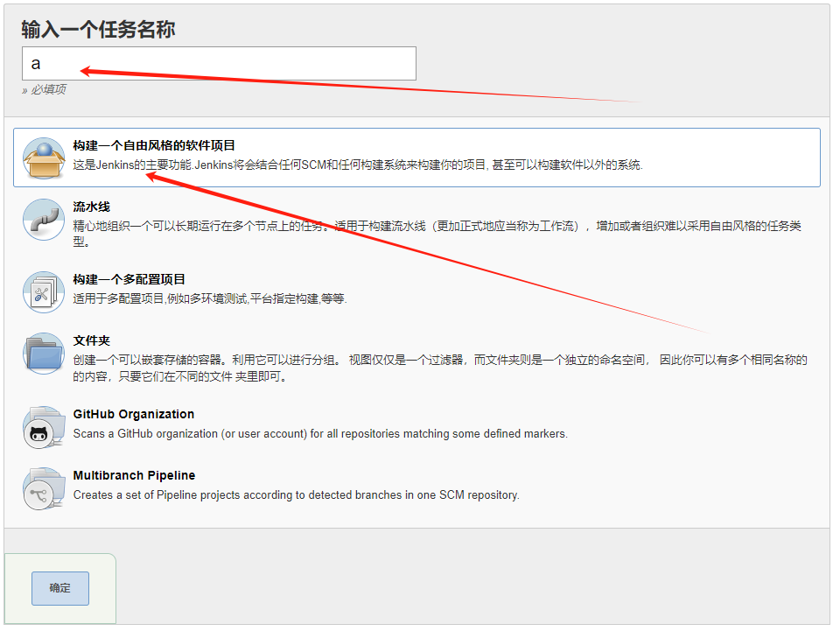Choose 构建一个多配置项目 title
This screenshot has width=840, height=631.
coord(129,279)
